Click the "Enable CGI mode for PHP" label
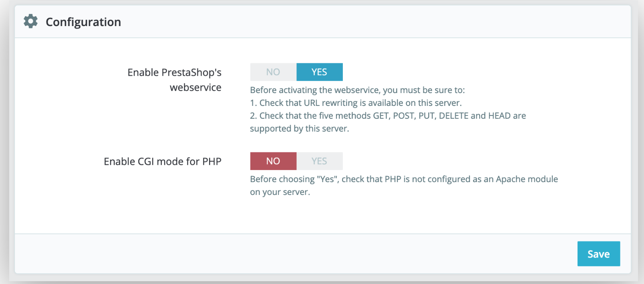 163,161
